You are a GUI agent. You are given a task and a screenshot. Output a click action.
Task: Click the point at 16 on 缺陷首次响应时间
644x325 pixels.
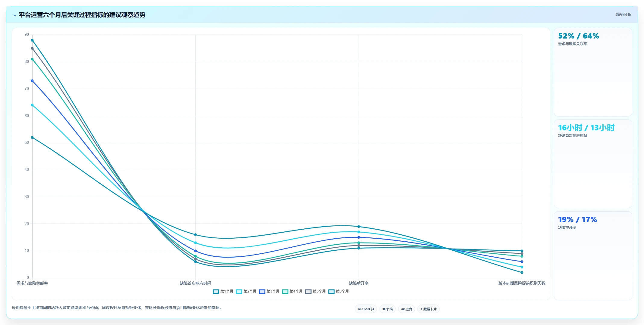tap(196, 235)
